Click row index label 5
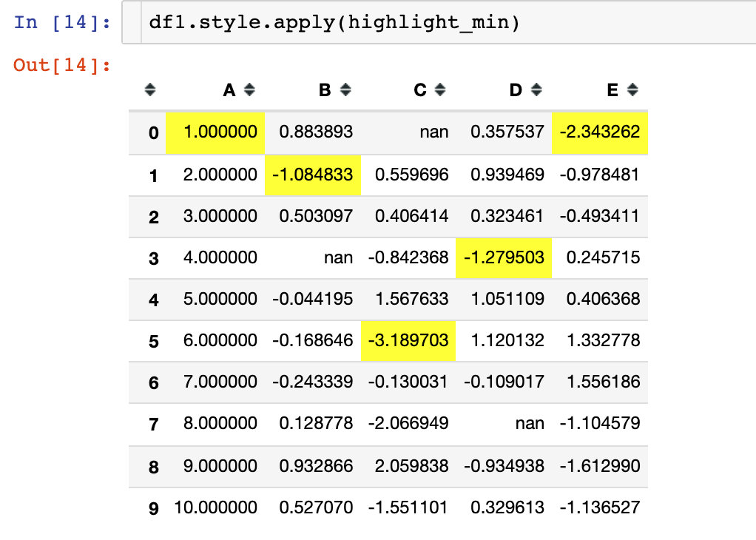 pyautogui.click(x=153, y=342)
